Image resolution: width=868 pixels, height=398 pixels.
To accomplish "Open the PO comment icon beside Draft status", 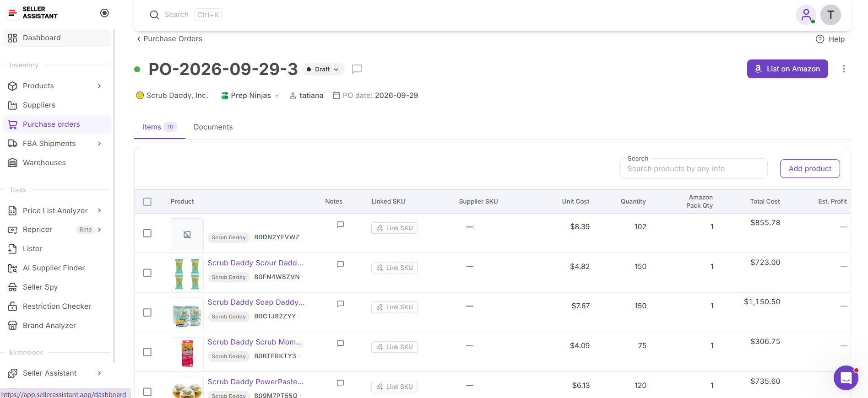I will (x=357, y=69).
